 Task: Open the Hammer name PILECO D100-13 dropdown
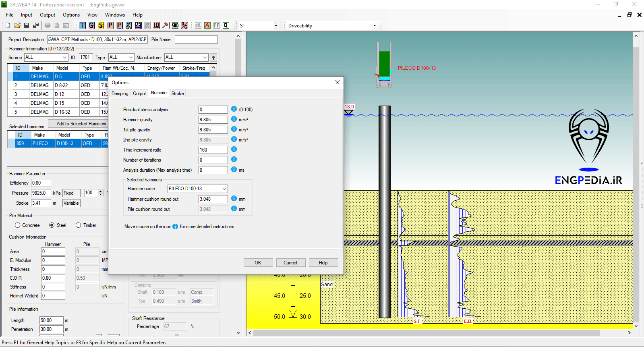click(x=197, y=189)
